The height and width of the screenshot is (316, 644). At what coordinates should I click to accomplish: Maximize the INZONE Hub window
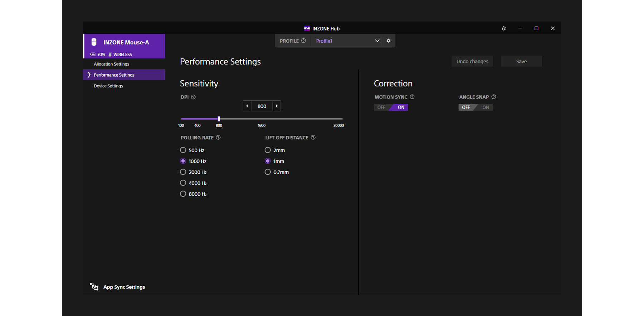[x=536, y=28]
